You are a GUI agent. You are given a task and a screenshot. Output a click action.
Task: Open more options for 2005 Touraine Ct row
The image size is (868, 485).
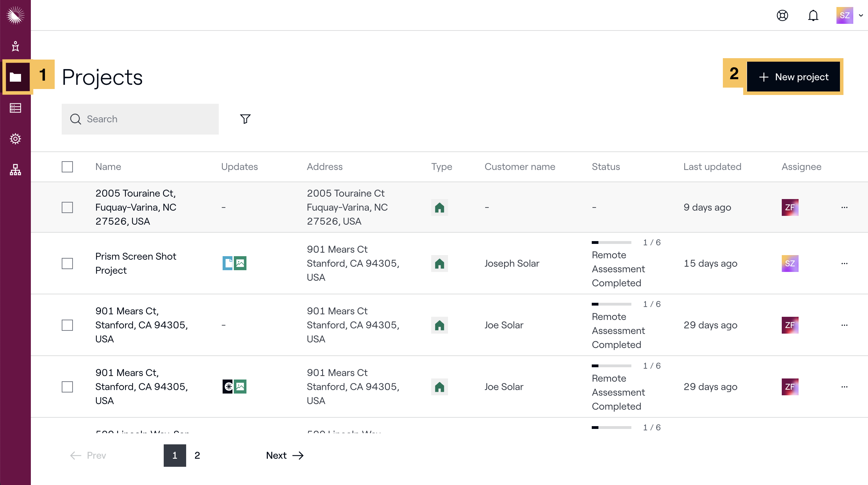click(x=844, y=207)
